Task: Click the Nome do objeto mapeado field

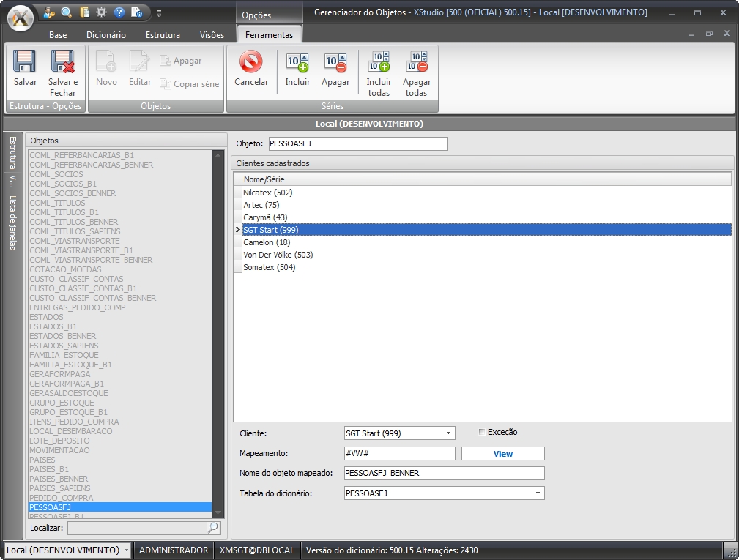Action: point(444,473)
